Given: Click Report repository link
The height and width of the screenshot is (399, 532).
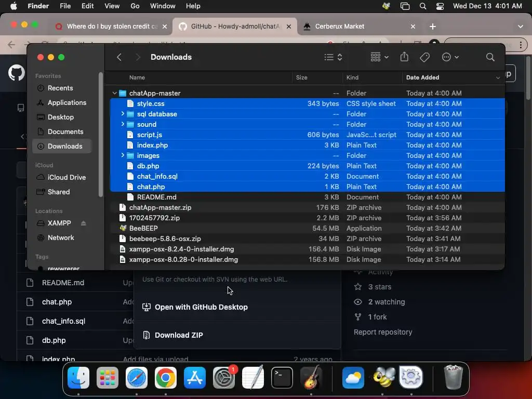Looking at the screenshot, I should [x=383, y=332].
